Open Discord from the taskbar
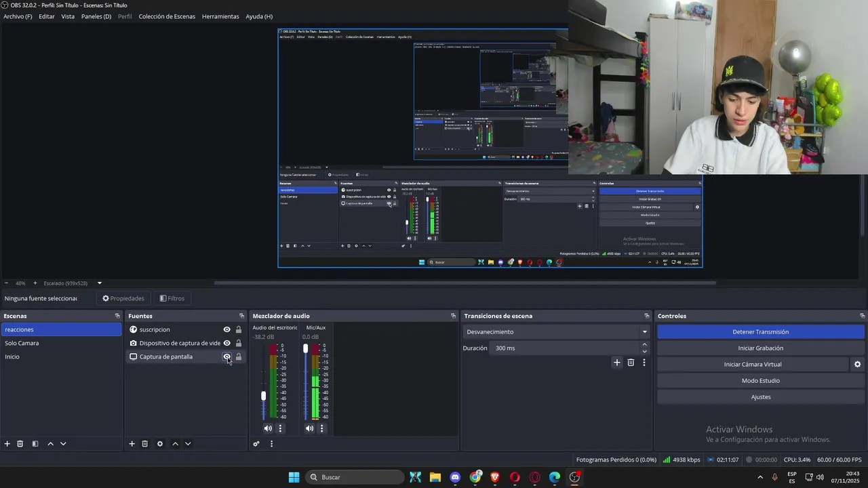 (455, 477)
